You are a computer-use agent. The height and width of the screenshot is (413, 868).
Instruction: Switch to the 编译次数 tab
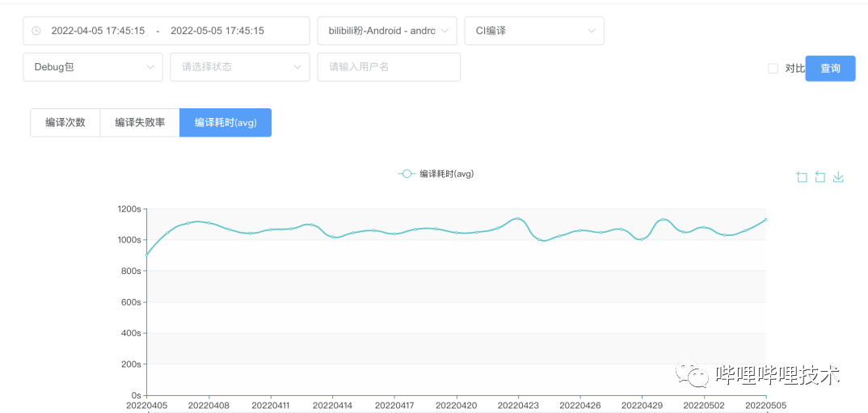pyautogui.click(x=65, y=123)
